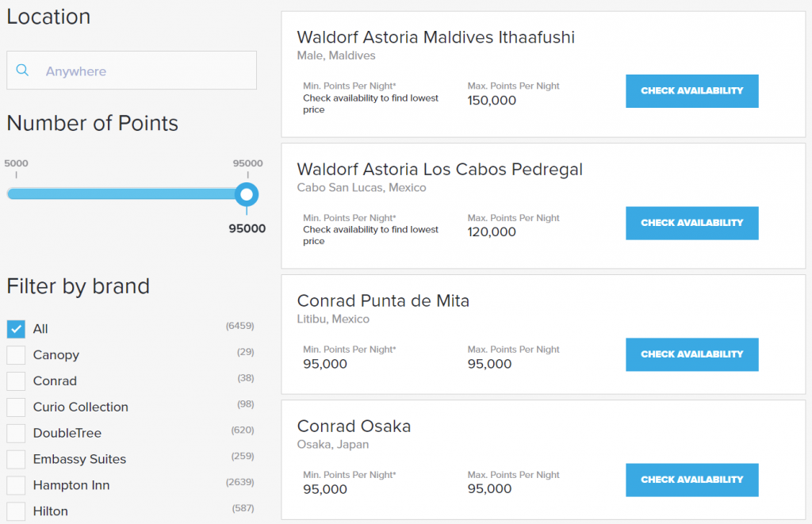
Task: Select the Curio Collection filter
Action: 15,407
